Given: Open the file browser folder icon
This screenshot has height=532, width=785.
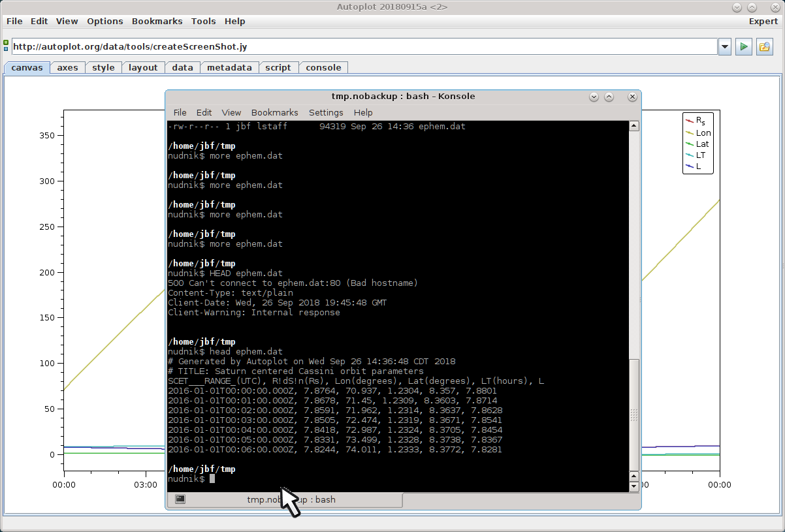Looking at the screenshot, I should [764, 47].
